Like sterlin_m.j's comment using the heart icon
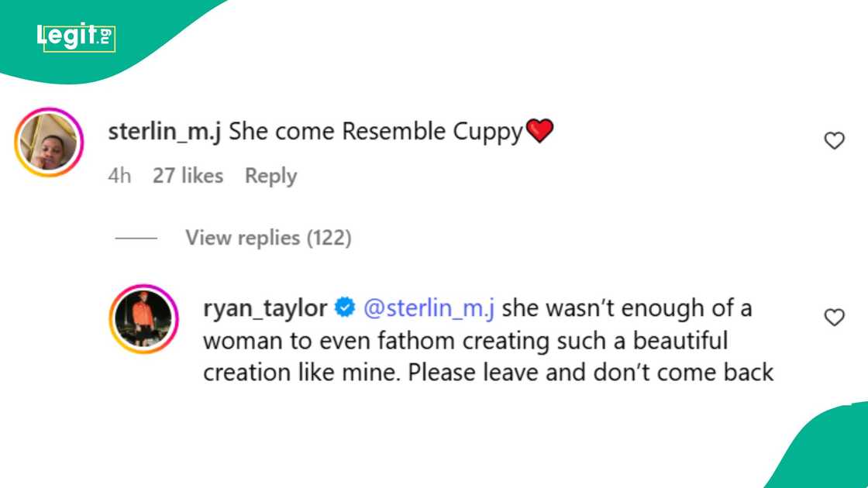This screenshot has width=868, height=488. coord(834,140)
